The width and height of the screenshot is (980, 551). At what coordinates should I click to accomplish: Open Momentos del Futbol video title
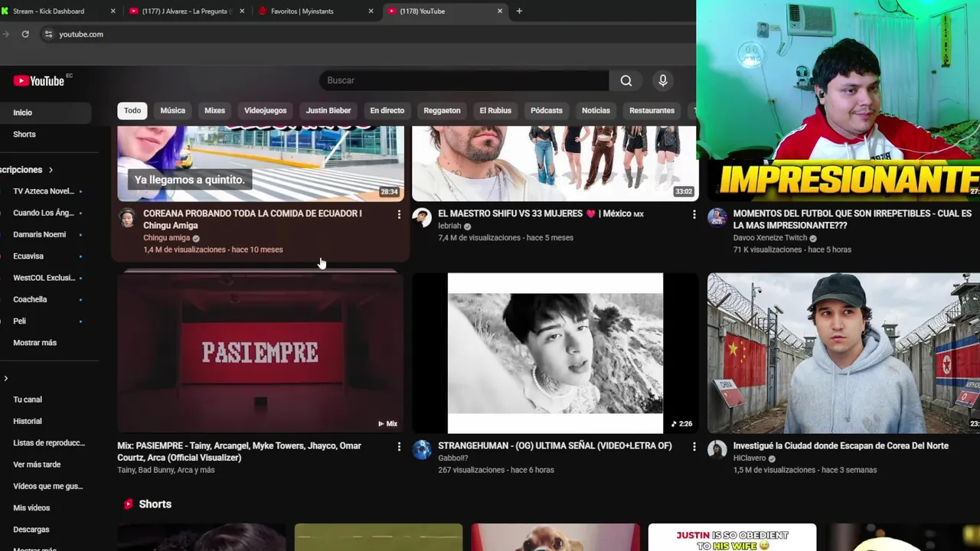click(852, 220)
